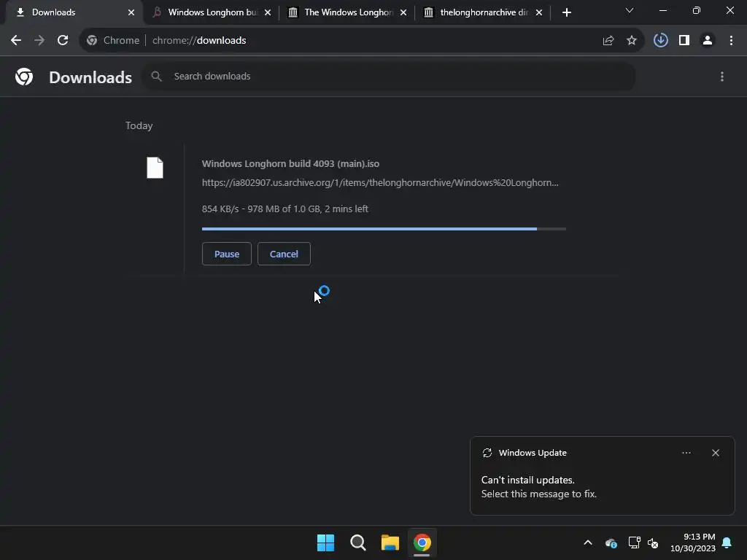Screen dimensions: 747x560
Task: Close the Windows Longhorn build tab
Action: pyautogui.click(x=268, y=12)
